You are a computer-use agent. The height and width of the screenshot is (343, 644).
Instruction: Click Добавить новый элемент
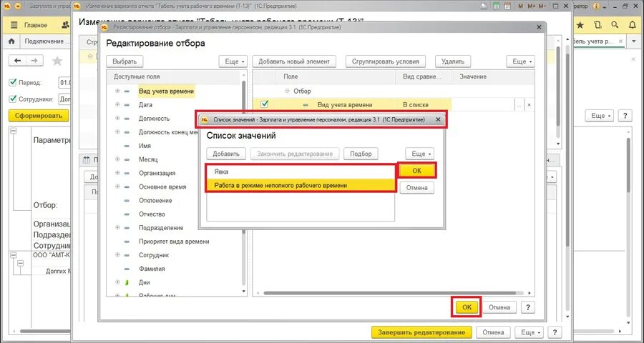tap(294, 61)
